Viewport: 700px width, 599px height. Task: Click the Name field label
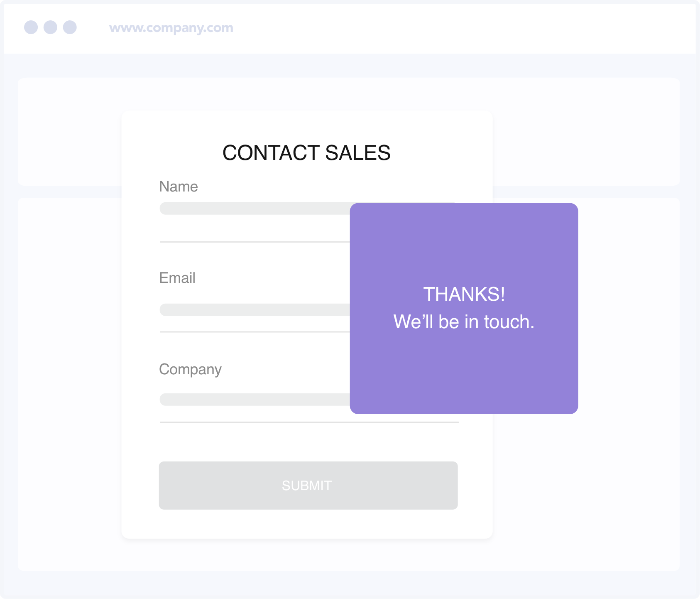(x=179, y=187)
